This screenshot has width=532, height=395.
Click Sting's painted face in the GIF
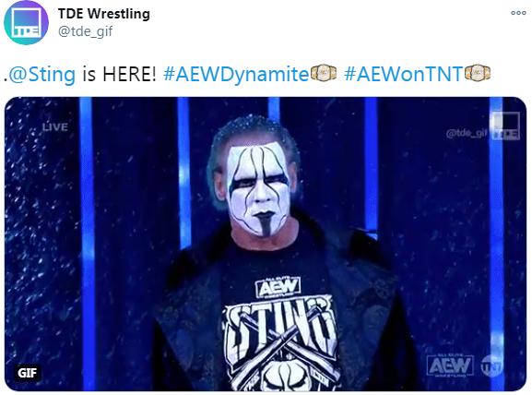(x=260, y=187)
